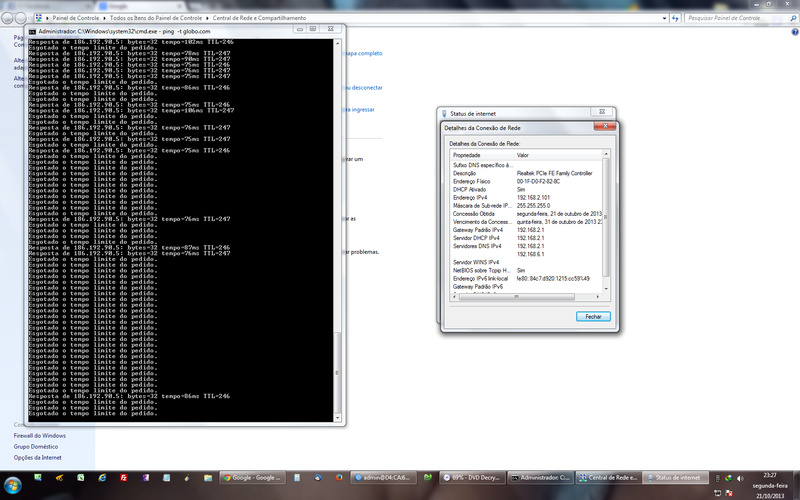Click Todos os Itens do Painel de Controle breadcrumb
The width and height of the screenshot is (800, 500).
coord(156,18)
